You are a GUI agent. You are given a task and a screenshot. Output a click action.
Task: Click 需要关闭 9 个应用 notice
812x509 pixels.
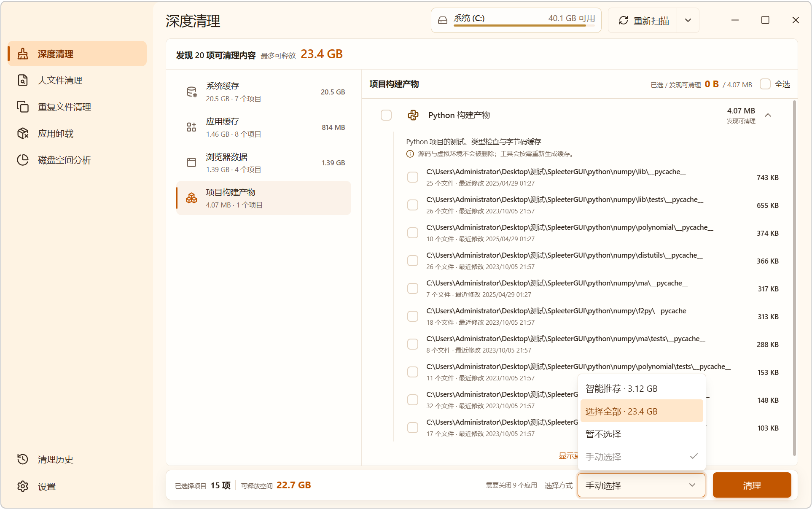pos(511,485)
